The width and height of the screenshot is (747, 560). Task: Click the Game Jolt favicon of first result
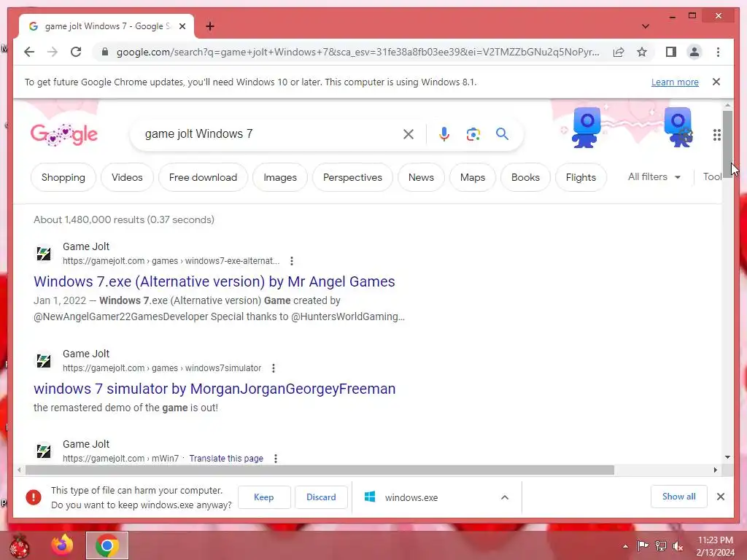[x=44, y=253]
